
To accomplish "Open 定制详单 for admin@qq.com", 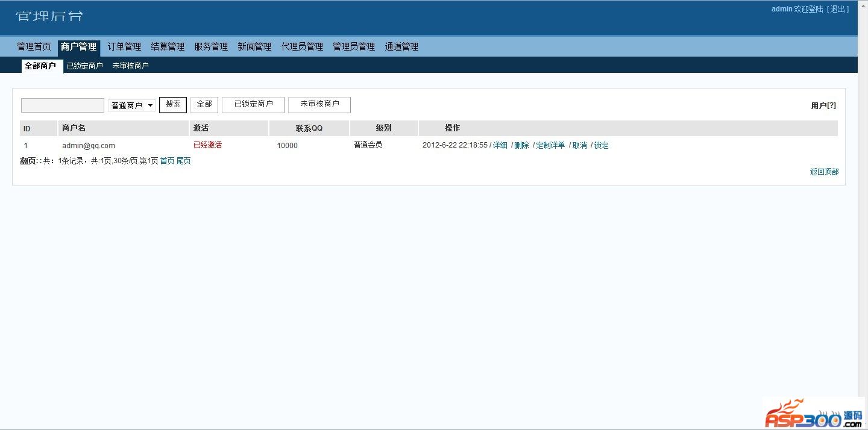I will point(550,145).
